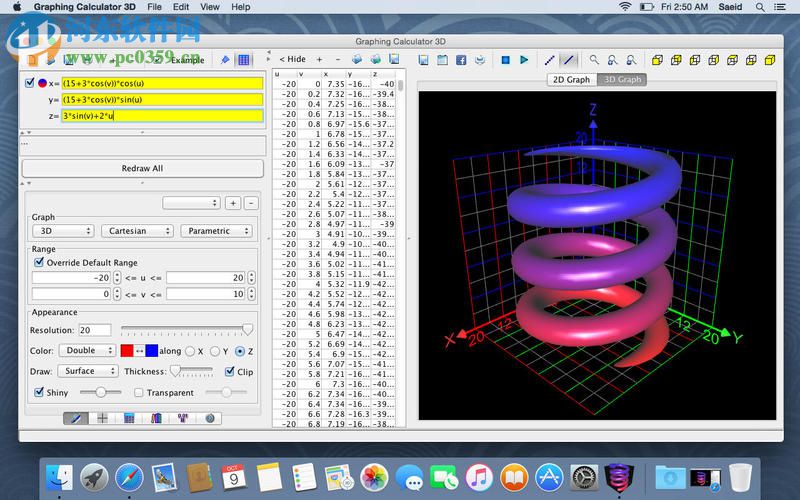800x500 pixels.
Task: Open the 3D dimension dropdown
Action: (x=63, y=231)
